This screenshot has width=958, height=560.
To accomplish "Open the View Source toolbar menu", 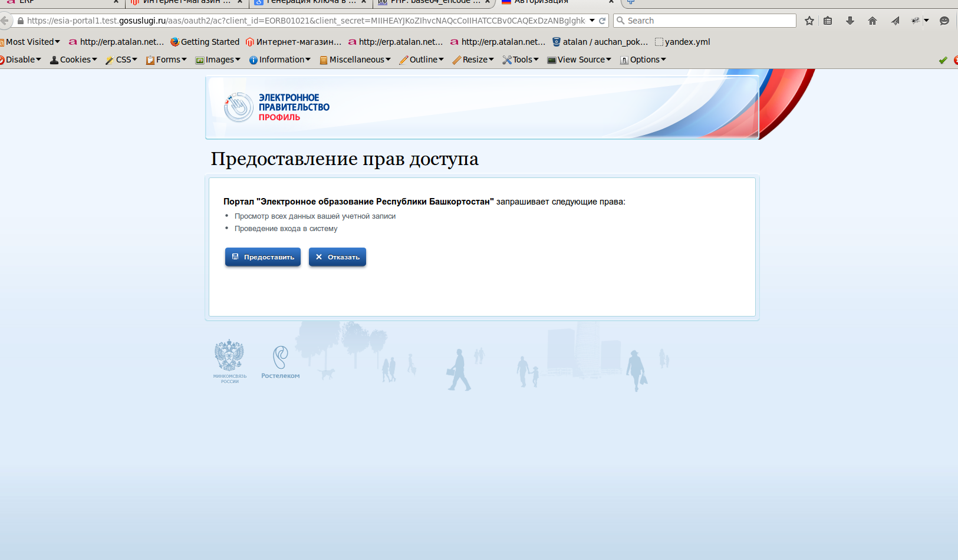I will pyautogui.click(x=580, y=60).
